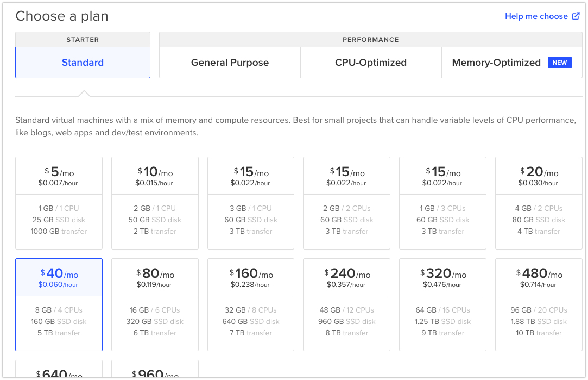588x380 pixels.
Task: Switch to the General Purpose tab
Action: [x=230, y=63]
